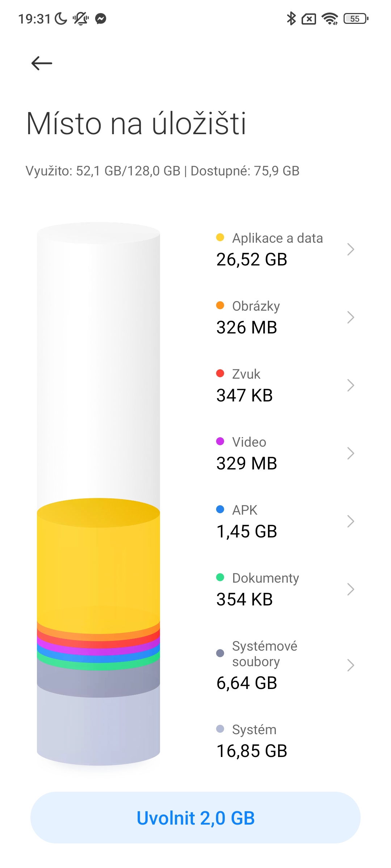Expand the Obrázky storage details chevron
This screenshot has height=868, width=391.
coord(350,317)
